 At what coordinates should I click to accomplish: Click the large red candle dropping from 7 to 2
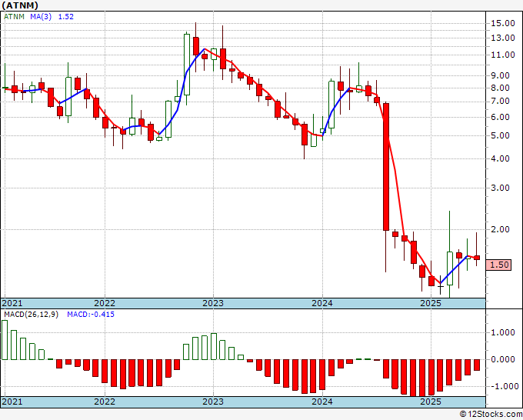386,167
